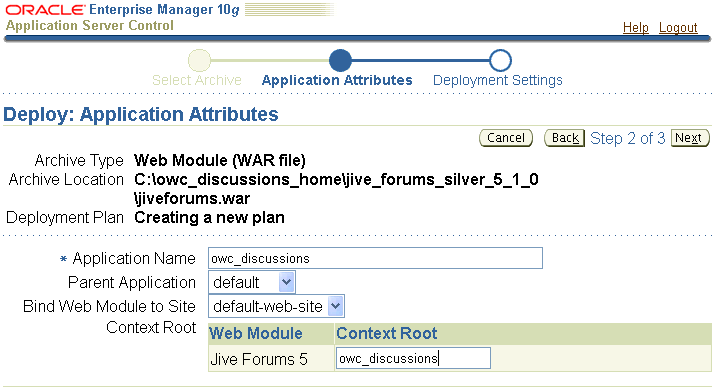Click the Web Module (WAR file) text
Viewport: 715px width, 387px height.
220,160
